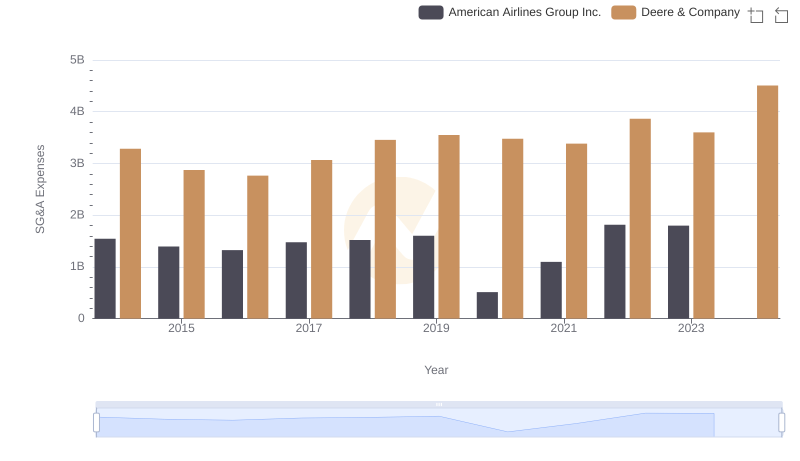Click the data zoom slider top drag bar
This screenshot has height=461, width=800.
click(439, 404)
